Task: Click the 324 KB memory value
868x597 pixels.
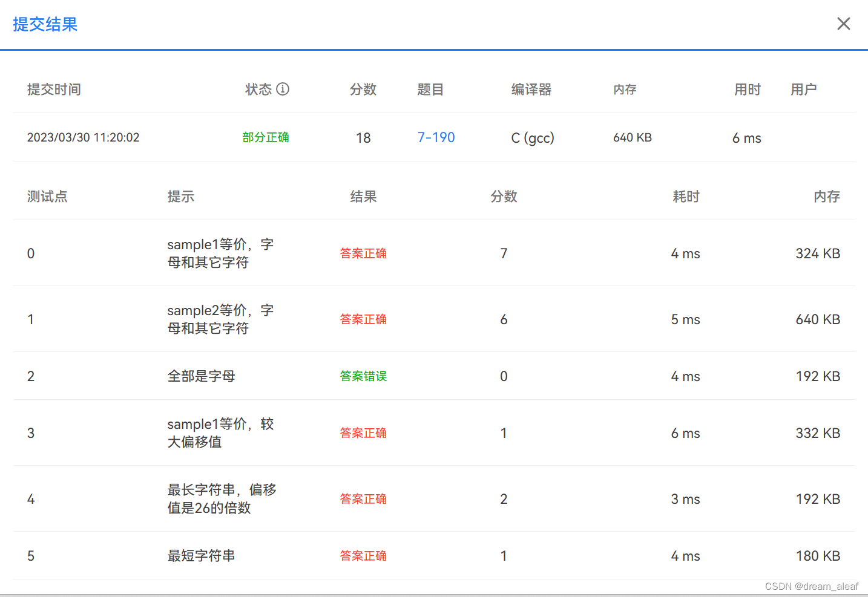Action: pyautogui.click(x=818, y=253)
